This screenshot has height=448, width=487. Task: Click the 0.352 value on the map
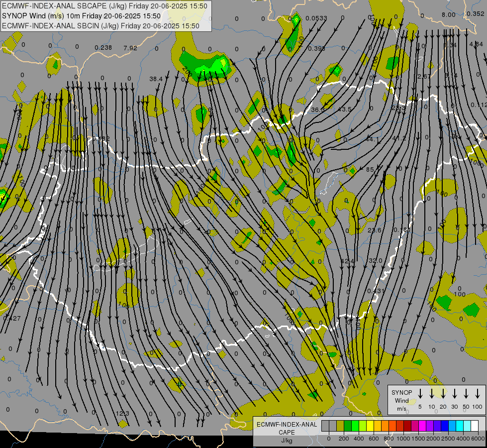point(475,13)
